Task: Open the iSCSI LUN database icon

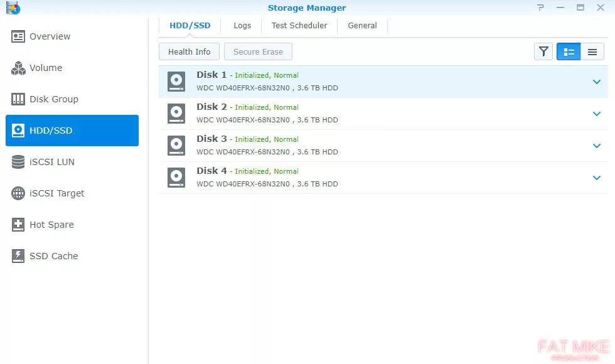Action: [18, 162]
